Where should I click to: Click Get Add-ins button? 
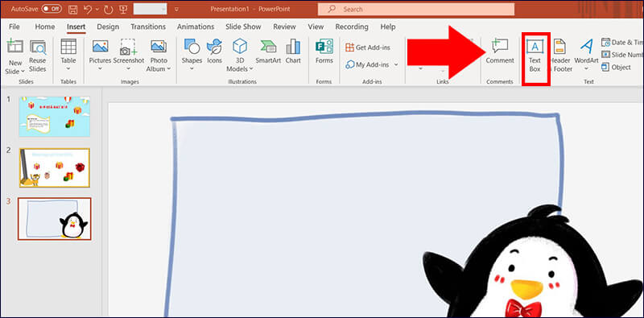click(368, 47)
